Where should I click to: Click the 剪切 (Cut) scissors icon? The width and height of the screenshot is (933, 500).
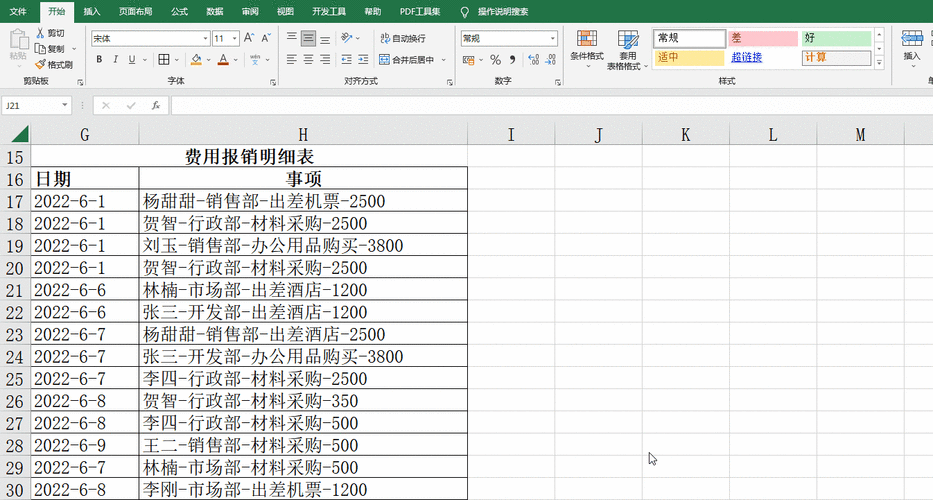[40, 33]
